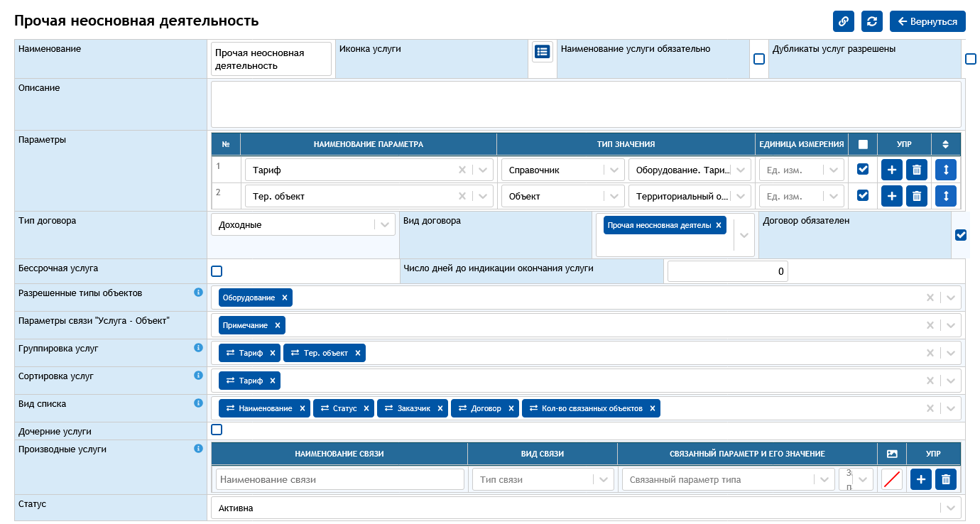Click info icon next to Группировка услуг
This screenshot has width=980, height=524.
(x=199, y=348)
